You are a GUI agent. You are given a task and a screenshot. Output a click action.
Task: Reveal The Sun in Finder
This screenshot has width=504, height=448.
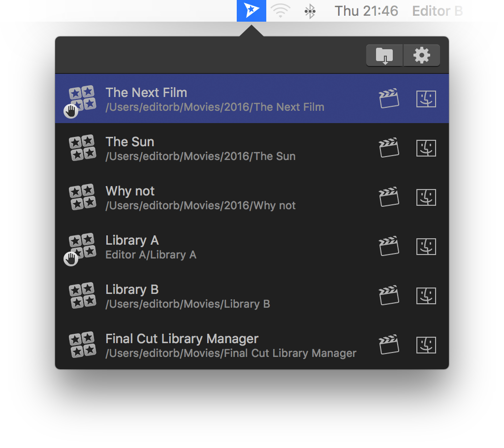tap(426, 148)
